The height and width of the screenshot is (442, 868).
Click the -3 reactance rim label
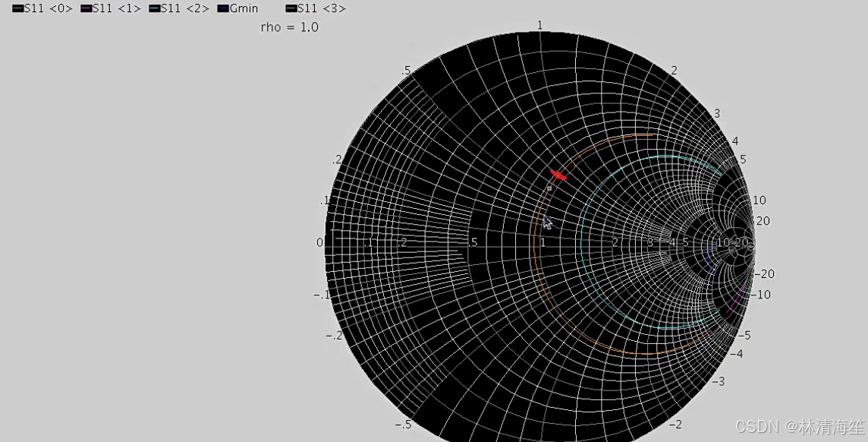[718, 382]
